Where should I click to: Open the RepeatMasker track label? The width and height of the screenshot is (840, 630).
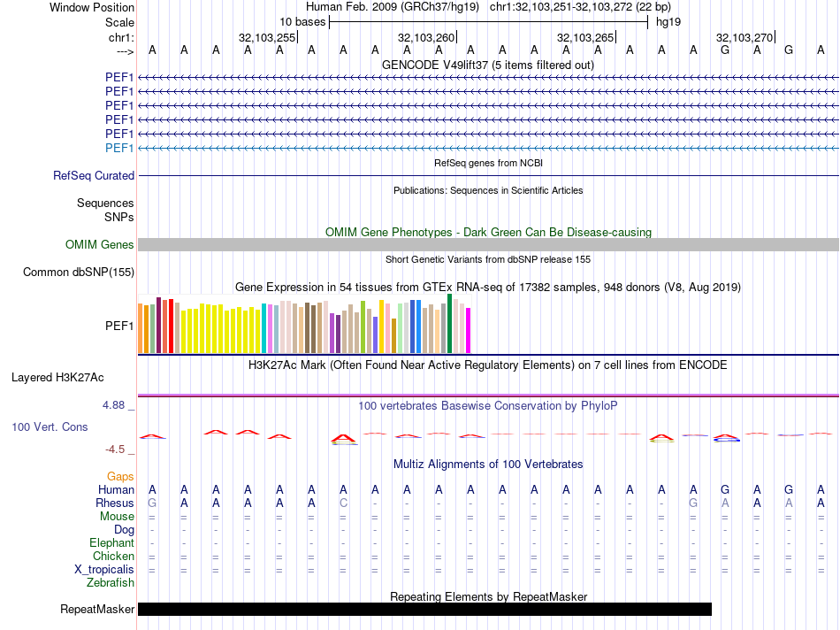(97, 610)
